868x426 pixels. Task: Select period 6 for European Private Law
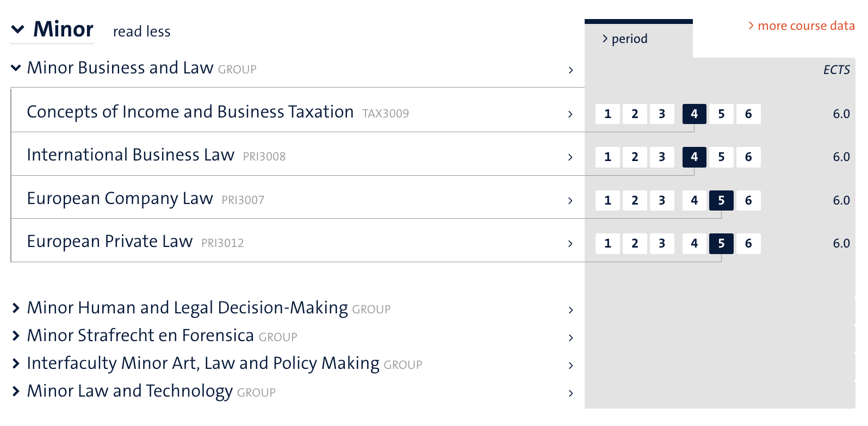748,244
